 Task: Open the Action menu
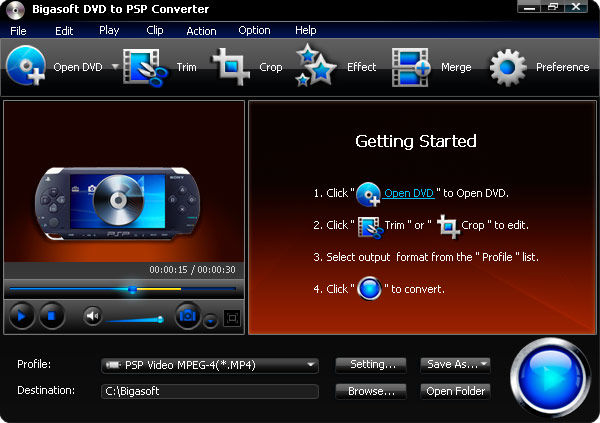201,31
